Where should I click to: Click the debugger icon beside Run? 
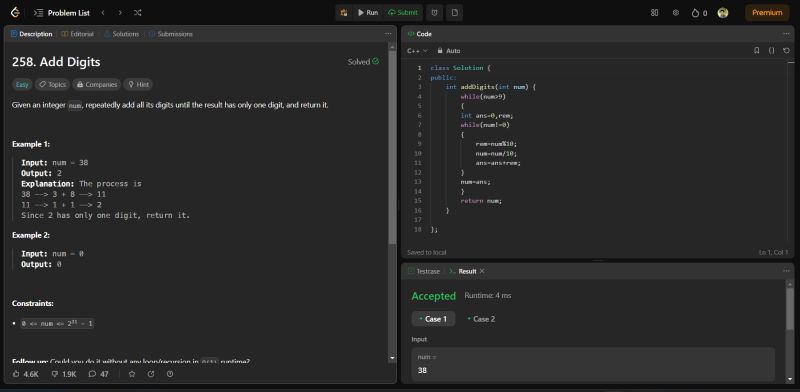coord(344,13)
